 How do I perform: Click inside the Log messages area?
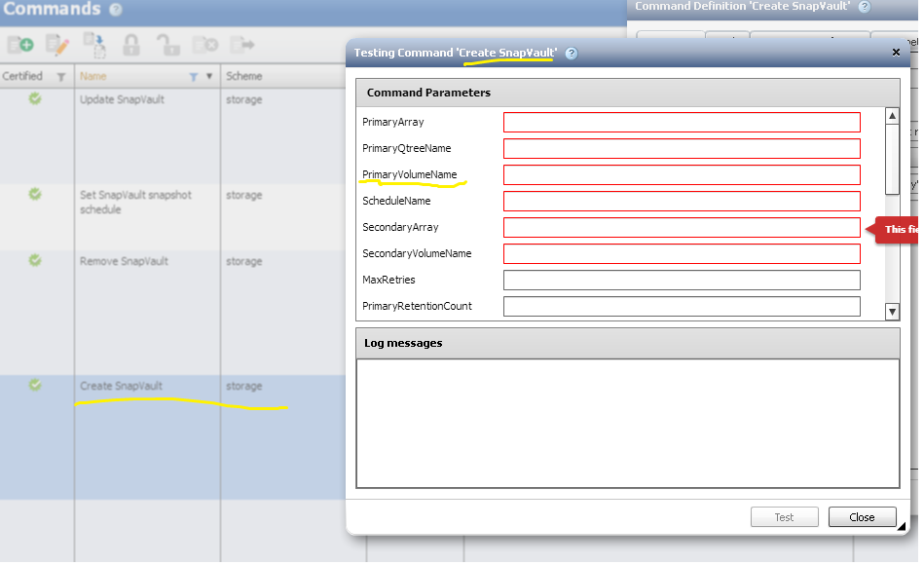[628, 424]
